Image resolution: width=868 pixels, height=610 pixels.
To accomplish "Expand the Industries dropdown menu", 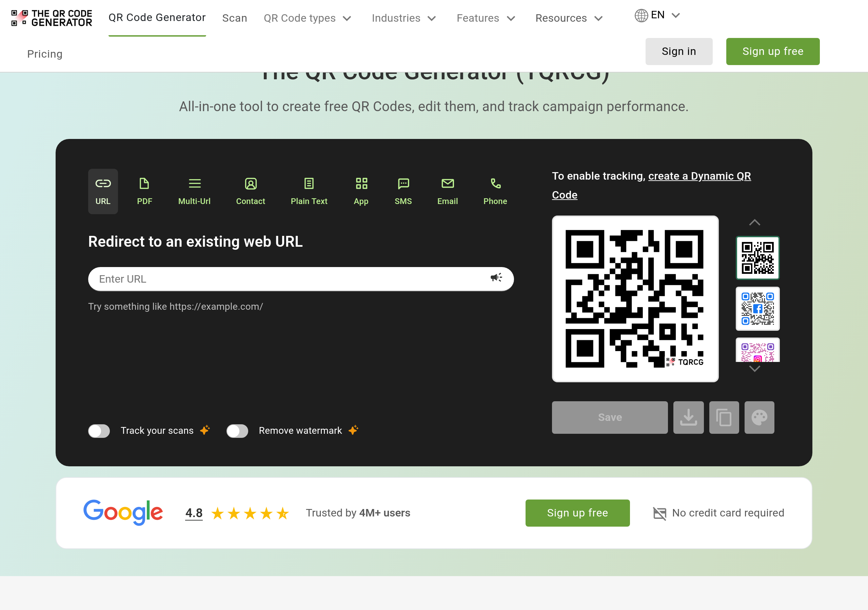I will click(404, 18).
